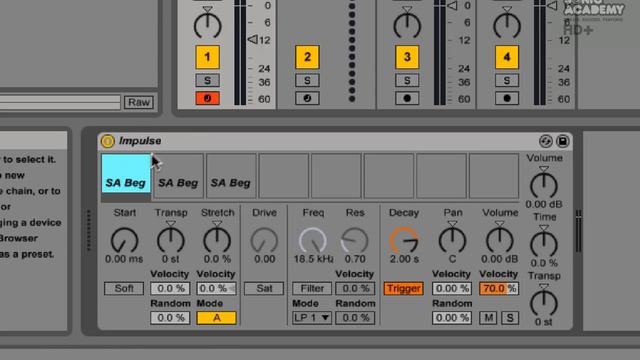Click the filter Random field
Screen dimensions: 640x360
pos(355,318)
